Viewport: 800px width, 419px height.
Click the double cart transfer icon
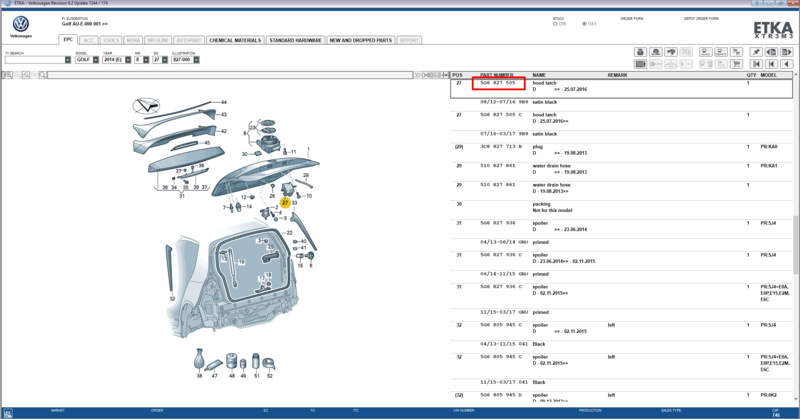(x=736, y=52)
